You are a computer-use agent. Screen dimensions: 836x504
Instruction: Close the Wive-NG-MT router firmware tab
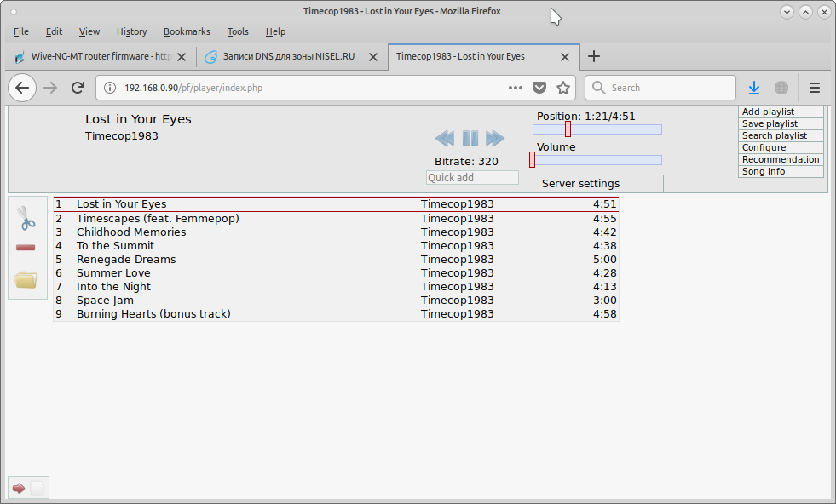point(182,57)
